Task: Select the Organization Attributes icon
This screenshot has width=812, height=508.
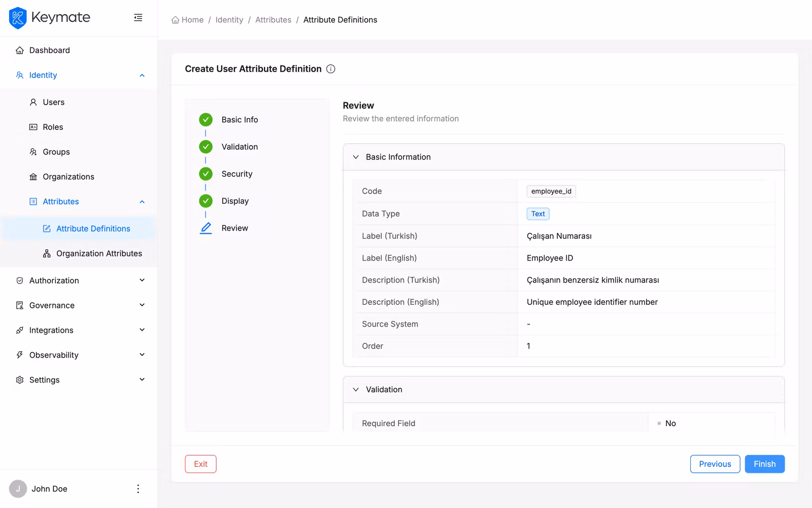Action: click(x=47, y=253)
